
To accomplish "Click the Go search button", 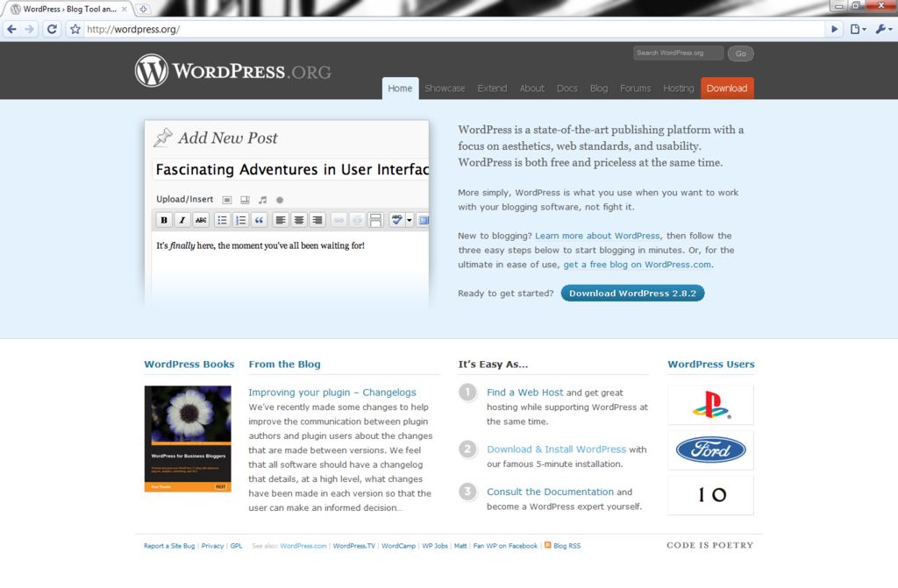I will [x=740, y=53].
